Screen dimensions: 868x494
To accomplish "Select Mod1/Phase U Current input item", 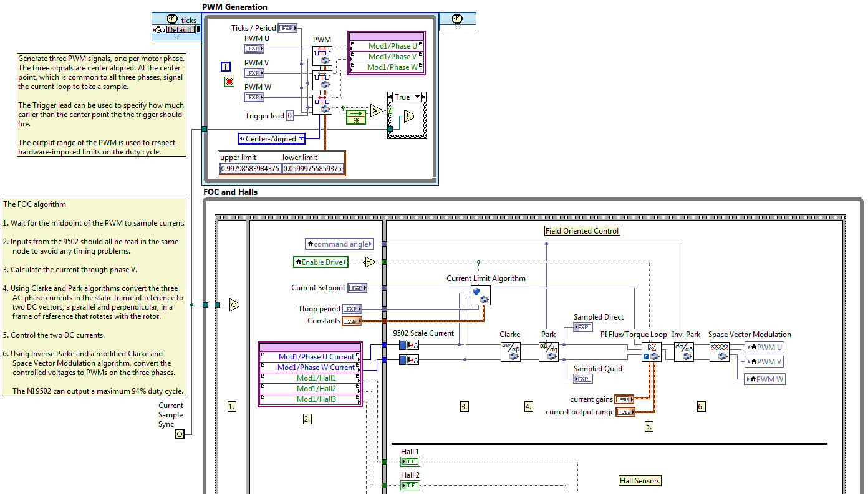I will [x=310, y=357].
